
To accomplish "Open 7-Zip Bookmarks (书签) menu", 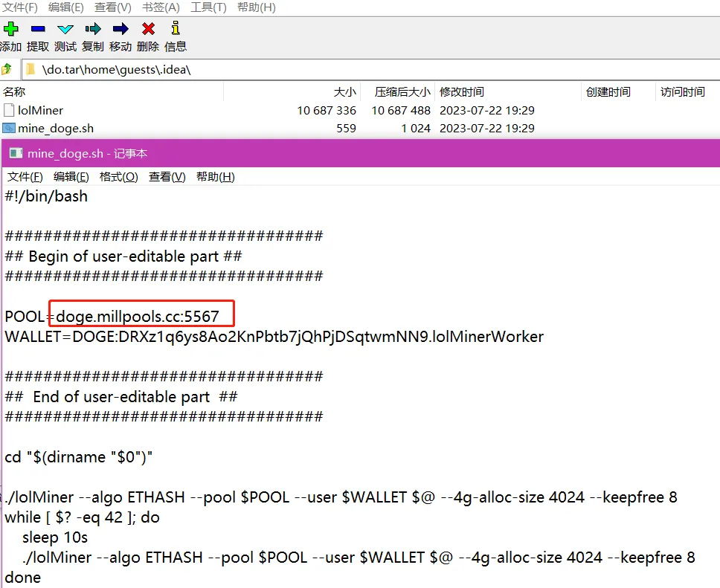I will click(x=161, y=7).
